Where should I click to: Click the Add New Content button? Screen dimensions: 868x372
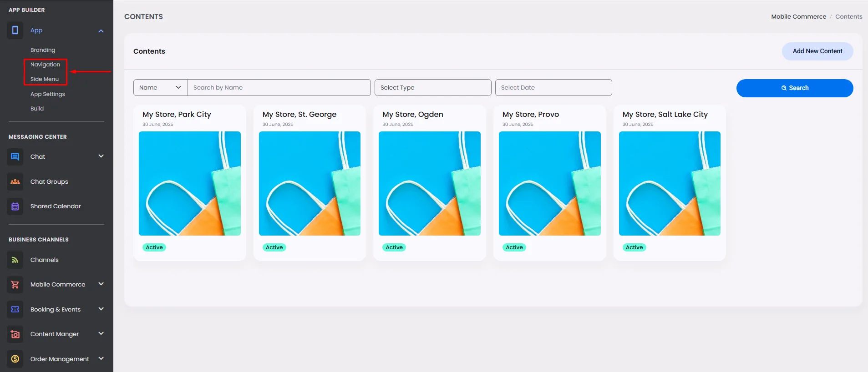(817, 51)
